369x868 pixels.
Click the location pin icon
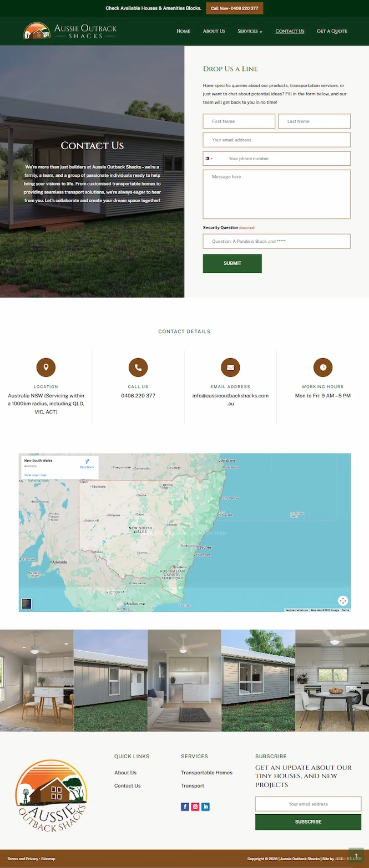pos(46,367)
